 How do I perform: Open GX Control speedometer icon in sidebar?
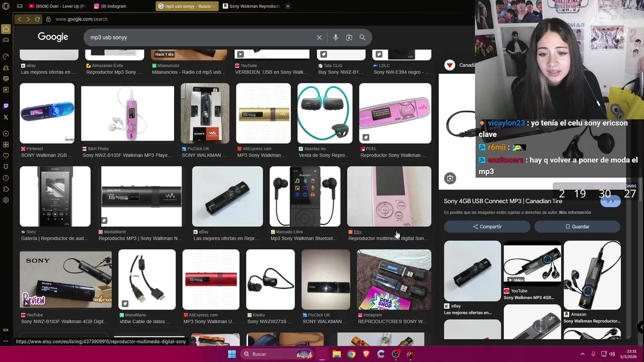(x=6, y=56)
